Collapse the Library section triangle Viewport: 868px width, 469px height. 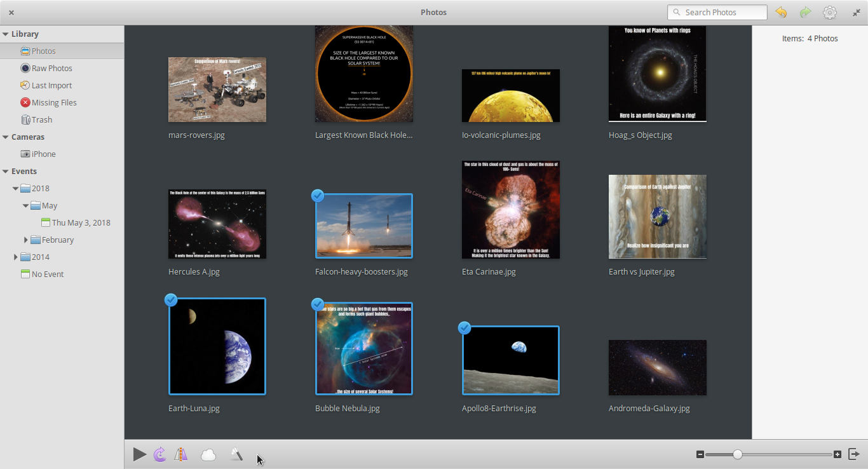pos(5,34)
